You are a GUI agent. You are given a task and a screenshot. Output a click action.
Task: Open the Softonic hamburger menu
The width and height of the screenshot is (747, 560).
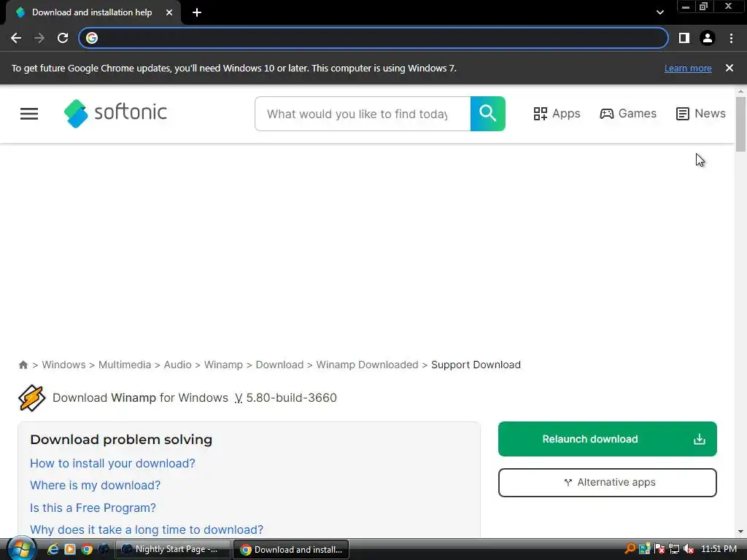(29, 113)
